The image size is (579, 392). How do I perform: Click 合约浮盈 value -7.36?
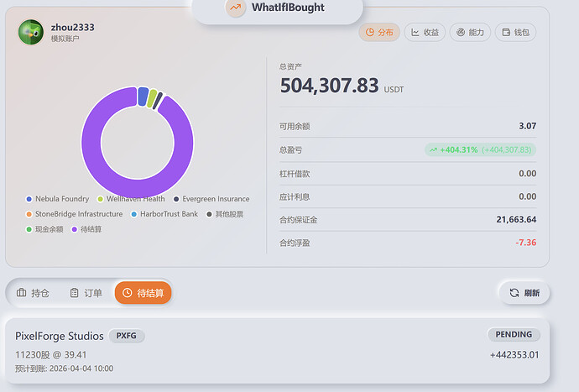point(526,243)
